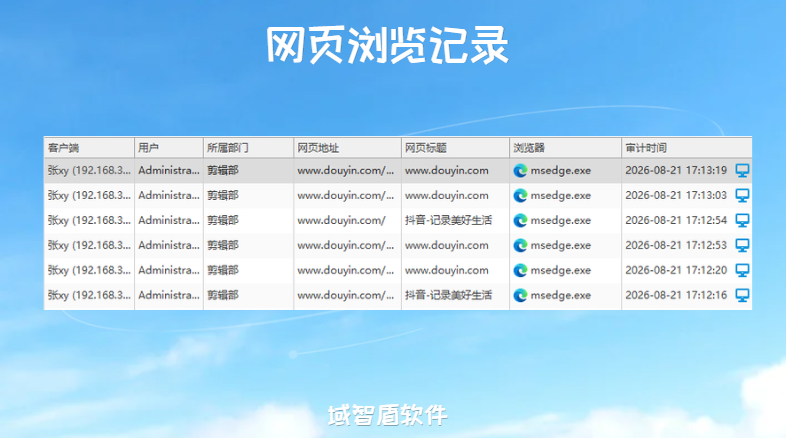Select audit time 2026-08-21 17:13:19
Viewport: 786px width, 438px height.
coord(676,170)
